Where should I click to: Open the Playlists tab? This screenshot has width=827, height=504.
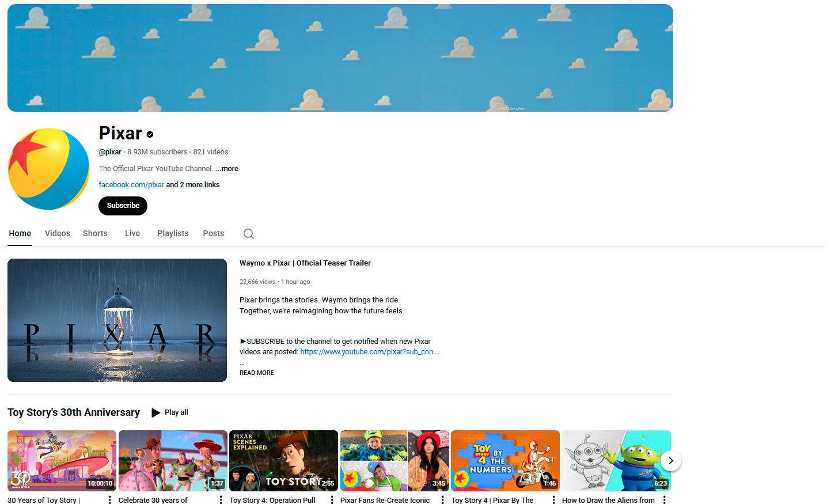[x=173, y=233]
